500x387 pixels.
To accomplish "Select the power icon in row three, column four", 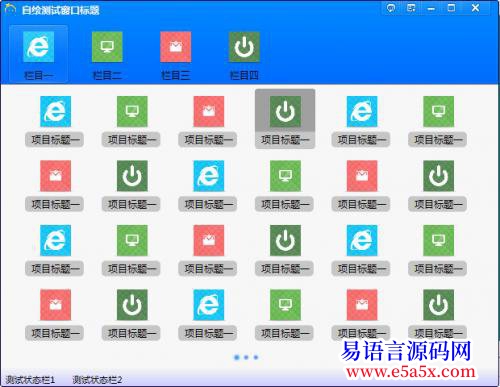I will click(x=285, y=240).
